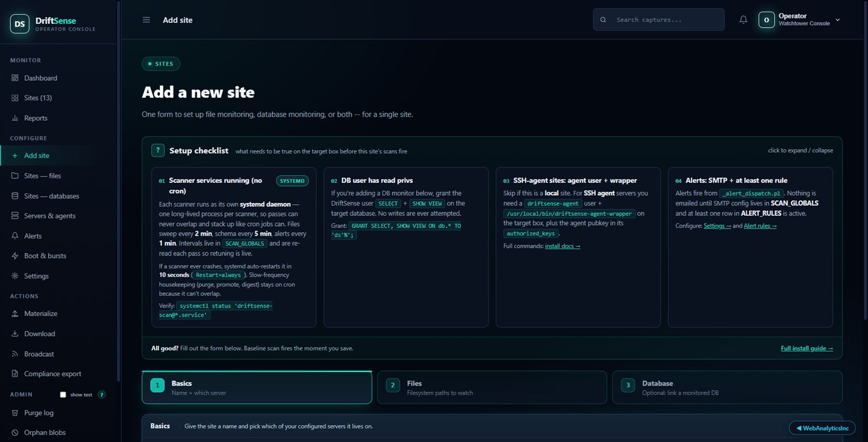Follow the Settings link in Alerts card

(x=717, y=226)
